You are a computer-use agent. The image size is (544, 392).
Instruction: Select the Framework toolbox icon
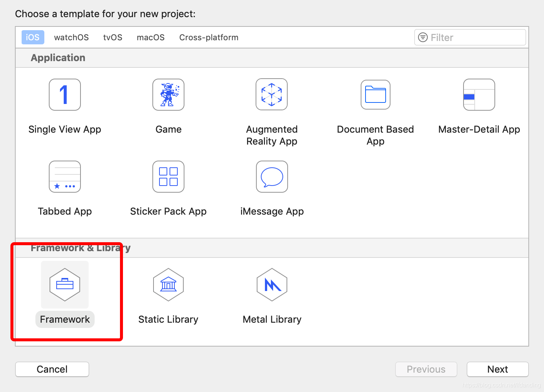(65, 285)
